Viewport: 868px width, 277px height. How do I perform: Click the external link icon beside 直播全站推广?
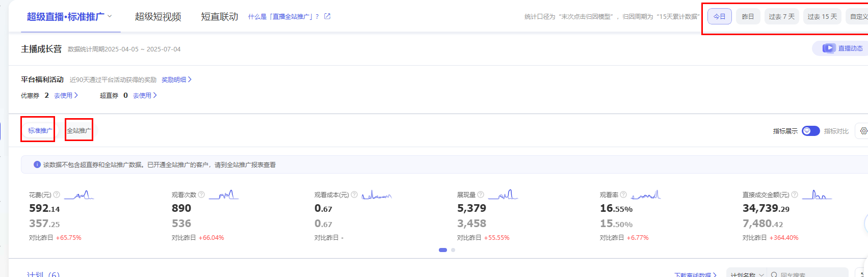[x=327, y=16]
